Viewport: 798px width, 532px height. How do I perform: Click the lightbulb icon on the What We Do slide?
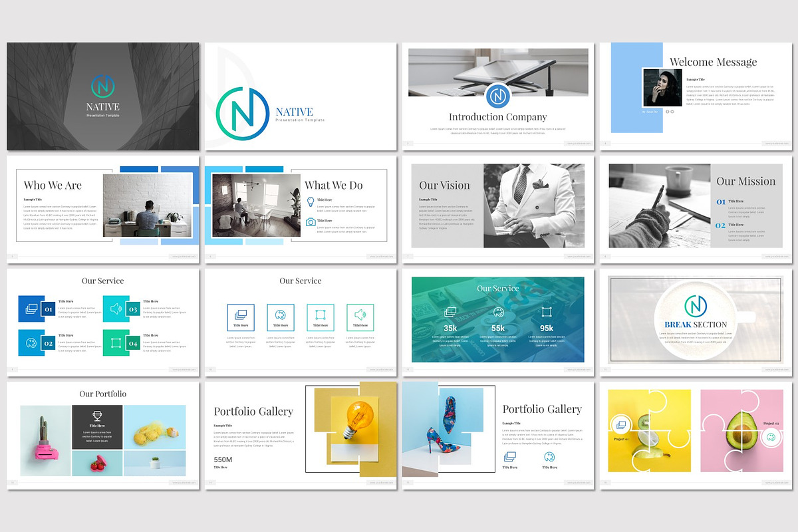coord(311,201)
